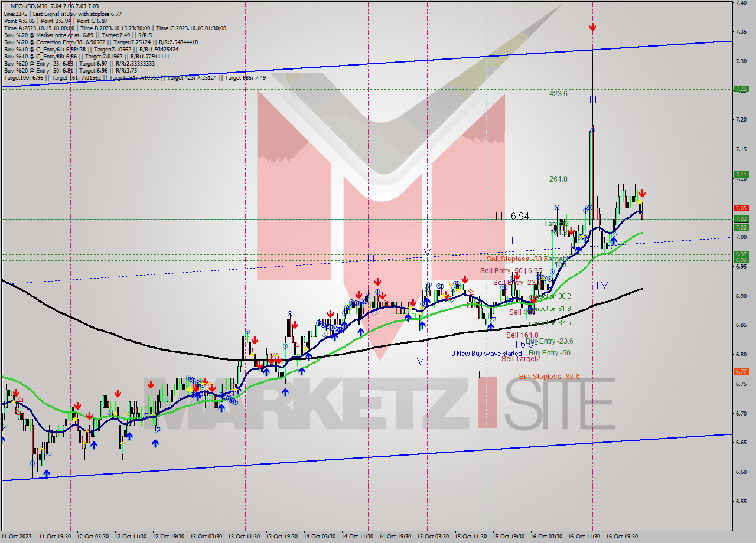Click '0 New Buy Wave started' label

[487, 354]
